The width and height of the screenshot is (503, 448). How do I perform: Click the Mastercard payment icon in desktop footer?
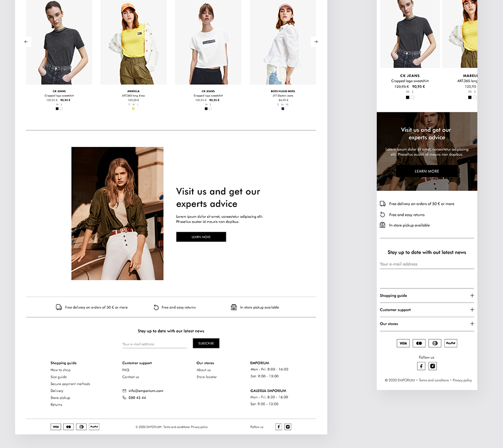pyautogui.click(x=68, y=427)
